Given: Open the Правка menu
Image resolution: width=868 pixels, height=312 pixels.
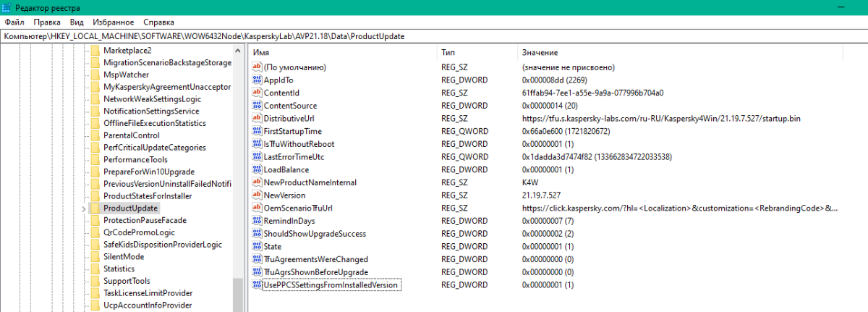Looking at the screenshot, I should tap(47, 22).
